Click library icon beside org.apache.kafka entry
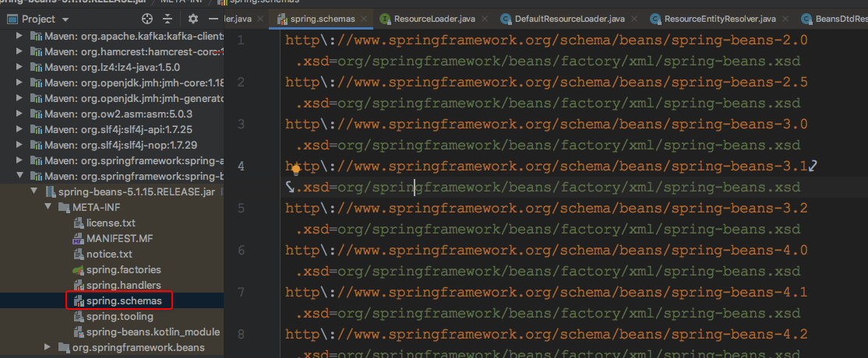The image size is (868, 358). (x=37, y=37)
